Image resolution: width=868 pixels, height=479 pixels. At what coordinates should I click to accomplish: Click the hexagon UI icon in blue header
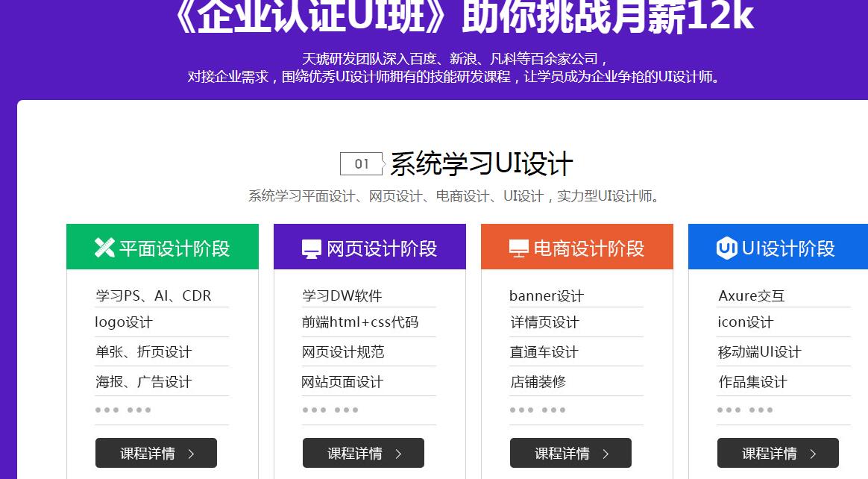click(726, 248)
